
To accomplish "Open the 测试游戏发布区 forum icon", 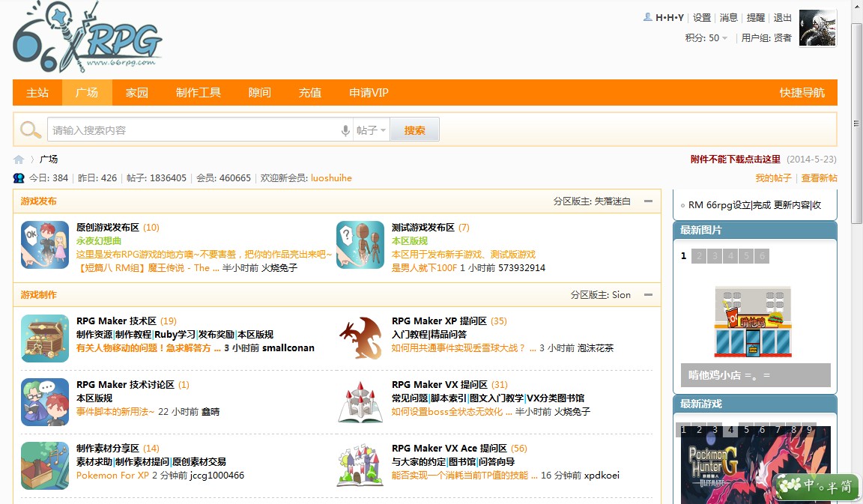I will pyautogui.click(x=360, y=245).
